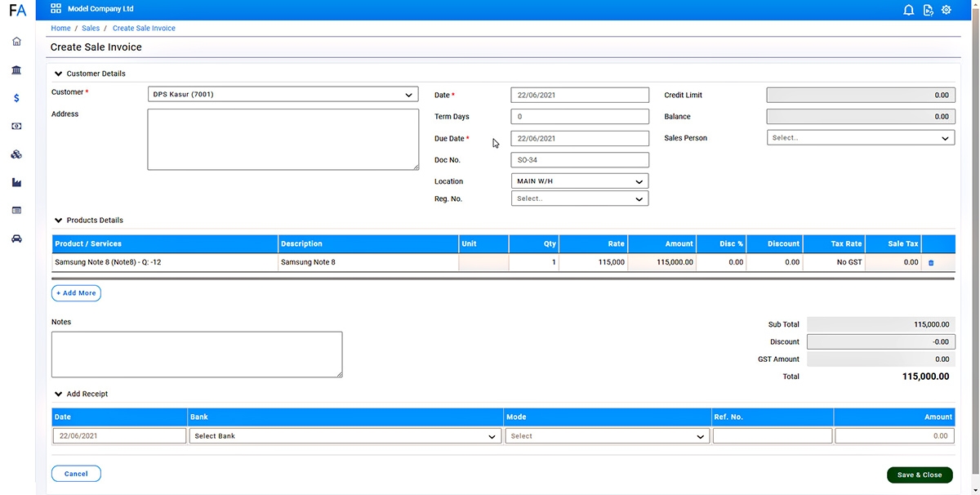Open the card list sidebar icon
This screenshot has height=495, width=980.
pyautogui.click(x=17, y=211)
